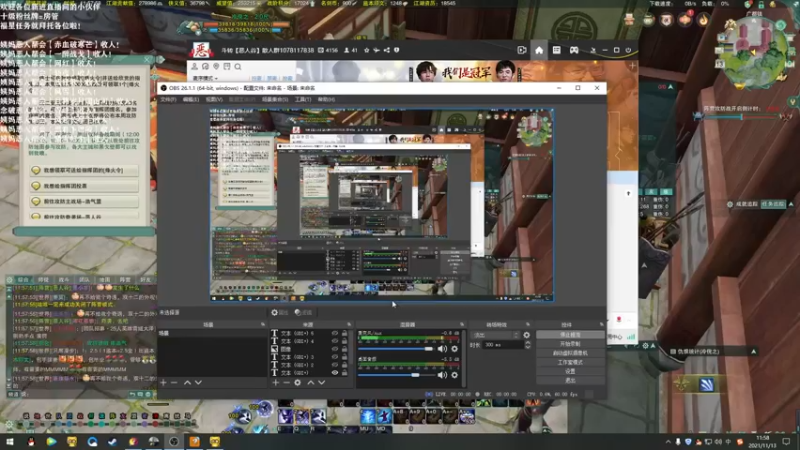800x450 pixels.
Task: Click the video camera icon in streaming app
Action: coord(521,50)
